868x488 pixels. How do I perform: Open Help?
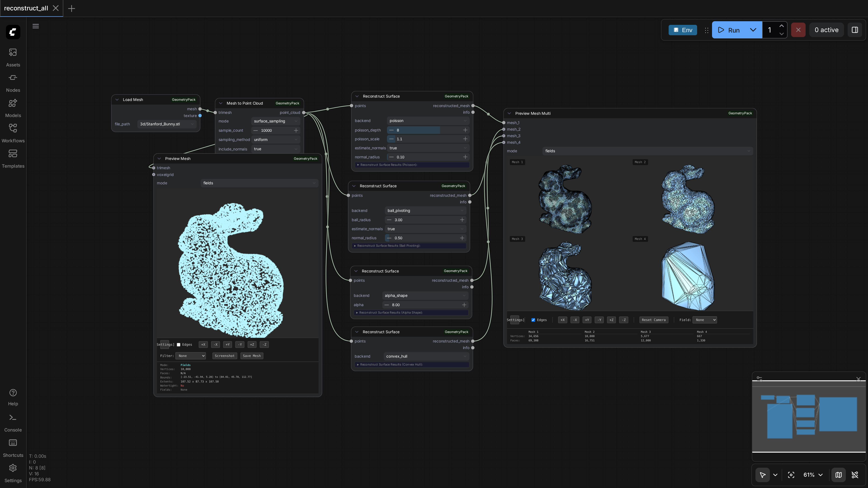coord(13,397)
